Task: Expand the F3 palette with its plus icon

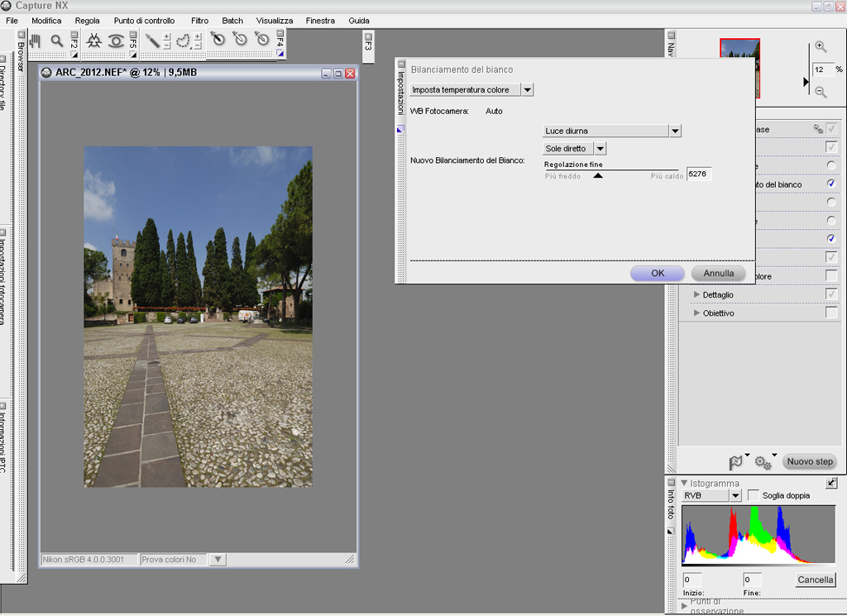Action: (x=368, y=36)
